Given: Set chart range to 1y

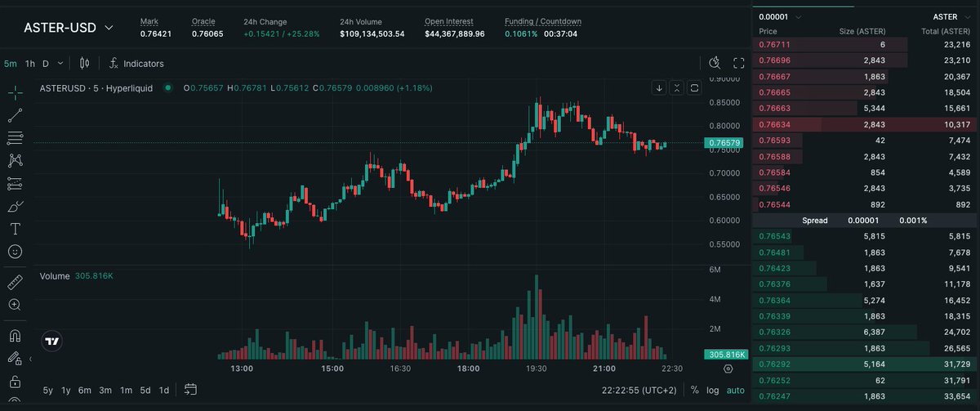Looking at the screenshot, I should click(x=66, y=390).
